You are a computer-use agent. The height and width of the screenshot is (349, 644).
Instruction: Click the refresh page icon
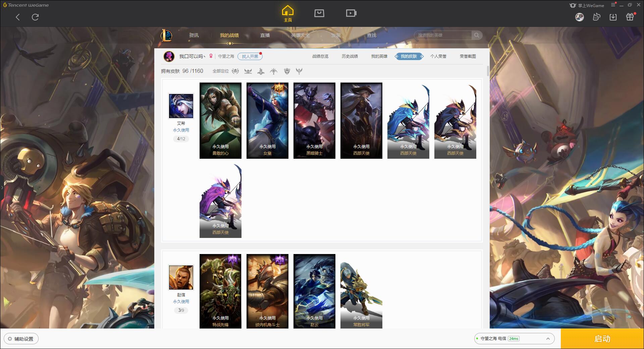[35, 17]
